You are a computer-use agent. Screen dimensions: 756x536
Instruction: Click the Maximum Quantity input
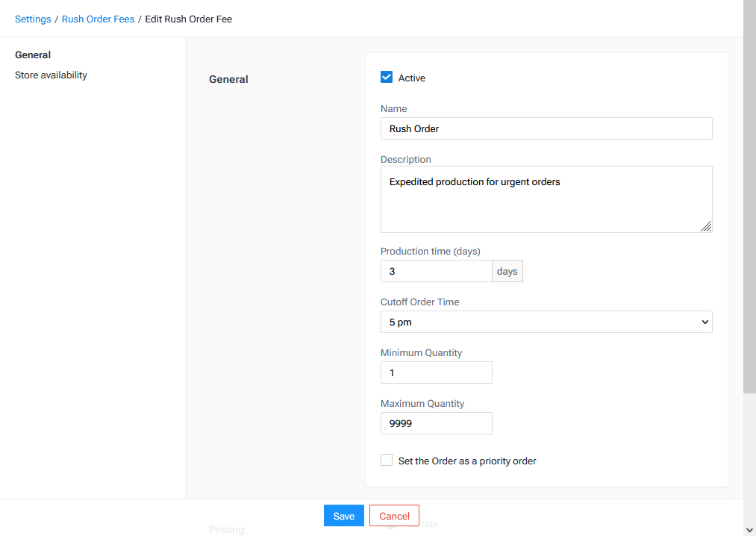click(436, 423)
